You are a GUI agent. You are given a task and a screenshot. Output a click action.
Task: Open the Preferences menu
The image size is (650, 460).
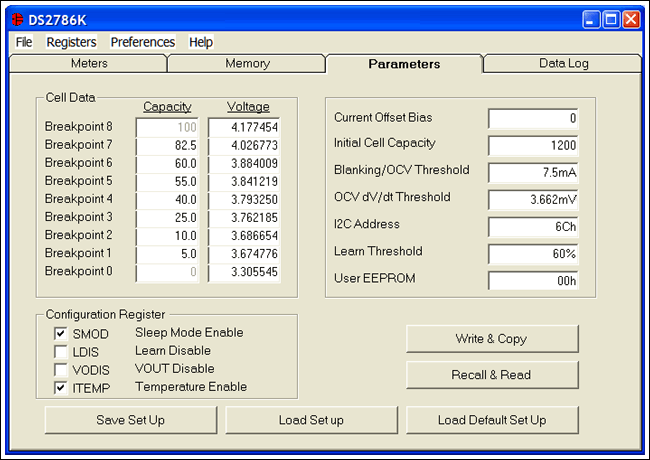pyautogui.click(x=143, y=42)
